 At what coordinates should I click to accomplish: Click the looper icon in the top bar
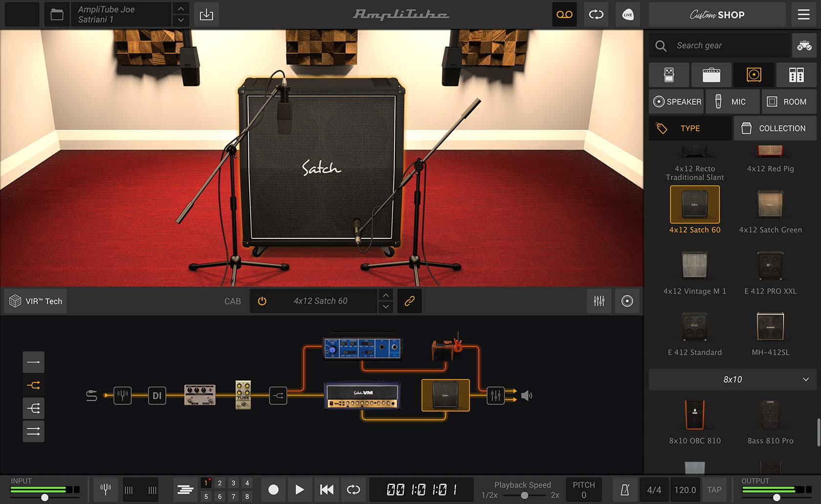596,15
